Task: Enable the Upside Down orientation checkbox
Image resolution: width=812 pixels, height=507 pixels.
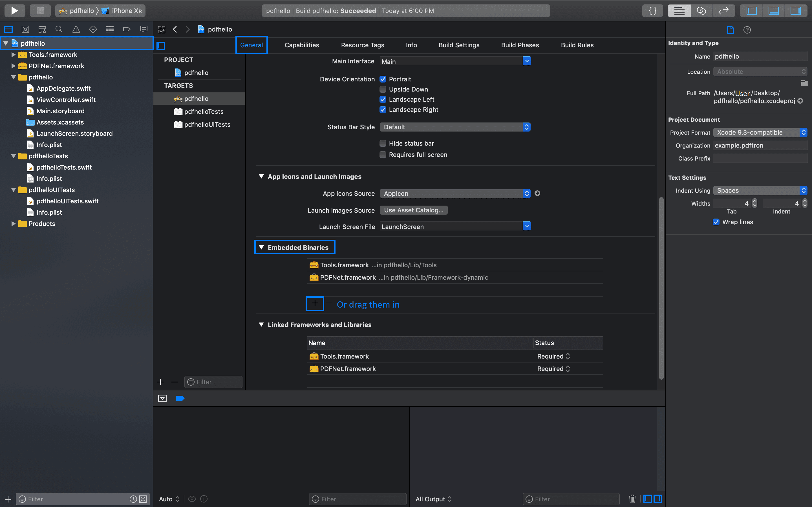Action: coord(383,89)
